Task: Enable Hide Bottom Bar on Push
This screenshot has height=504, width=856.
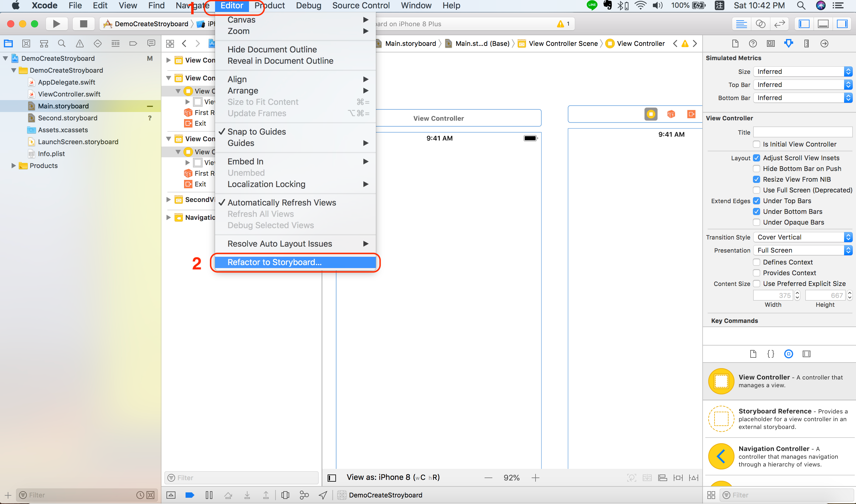Action: pyautogui.click(x=757, y=169)
